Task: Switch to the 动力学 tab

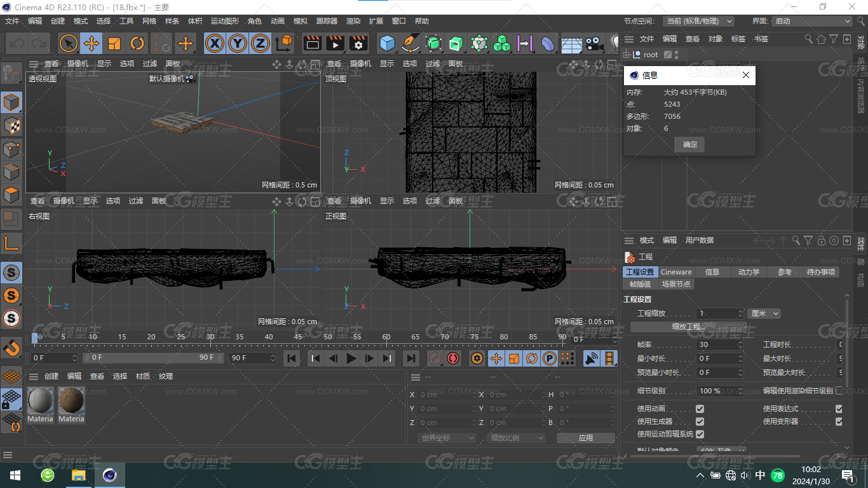Action: click(x=749, y=272)
